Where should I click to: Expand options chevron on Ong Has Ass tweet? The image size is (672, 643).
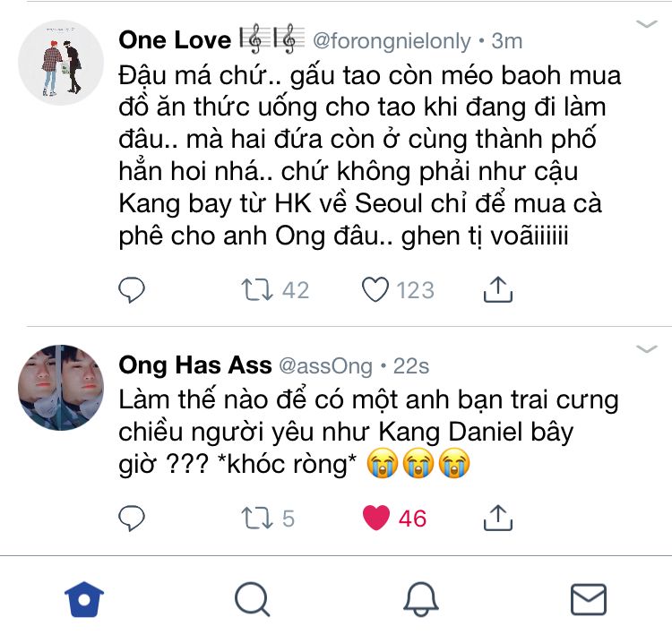[646, 348]
